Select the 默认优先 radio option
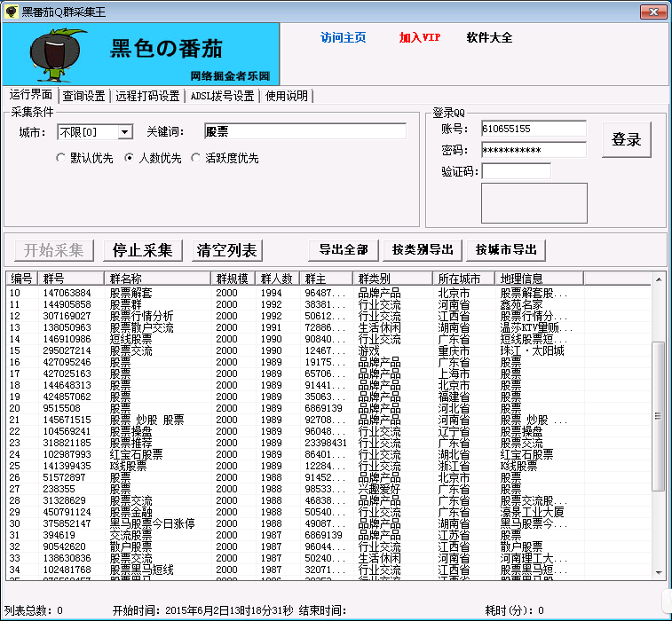Screen dimensions: 672x621 pyautogui.click(x=61, y=158)
